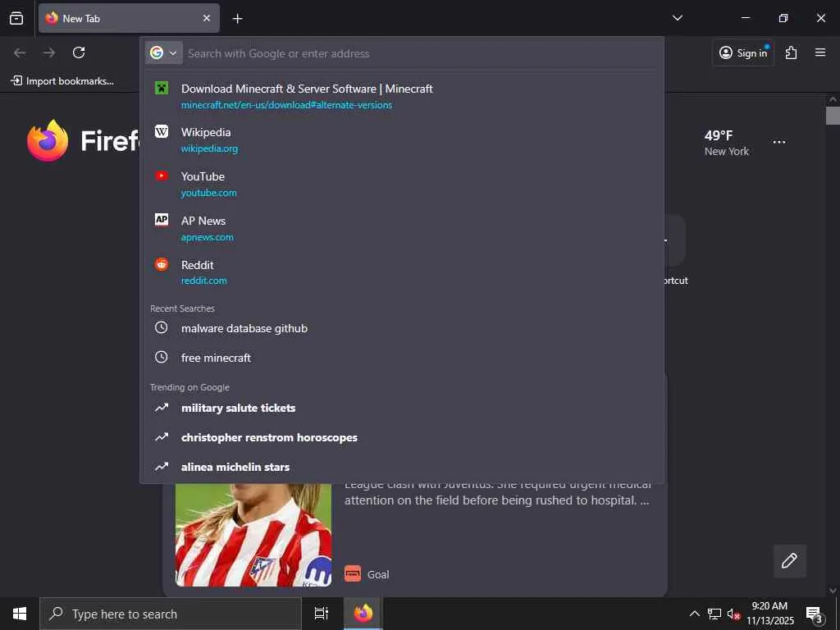This screenshot has width=840, height=630.
Task: Open the Extensions puzzle icon
Action: pyautogui.click(x=791, y=52)
